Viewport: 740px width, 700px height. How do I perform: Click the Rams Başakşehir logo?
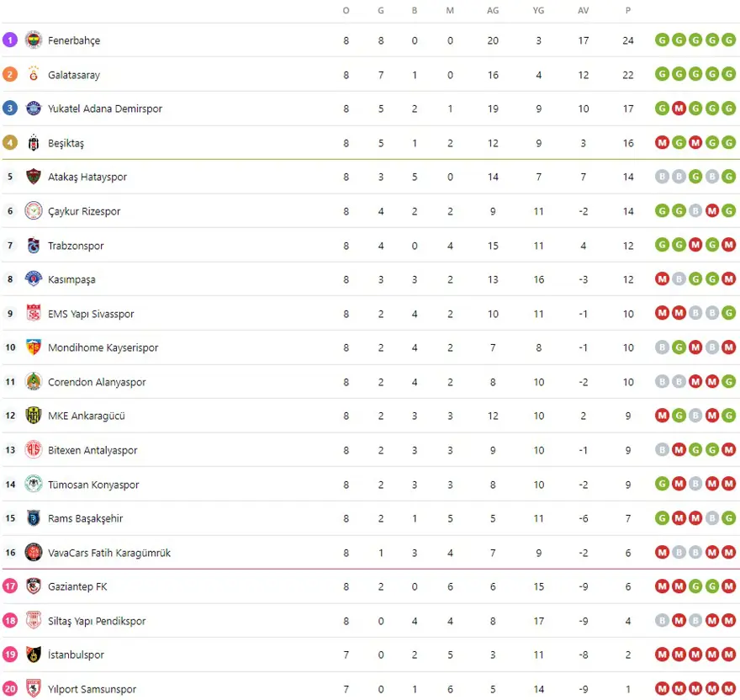pos(34,518)
